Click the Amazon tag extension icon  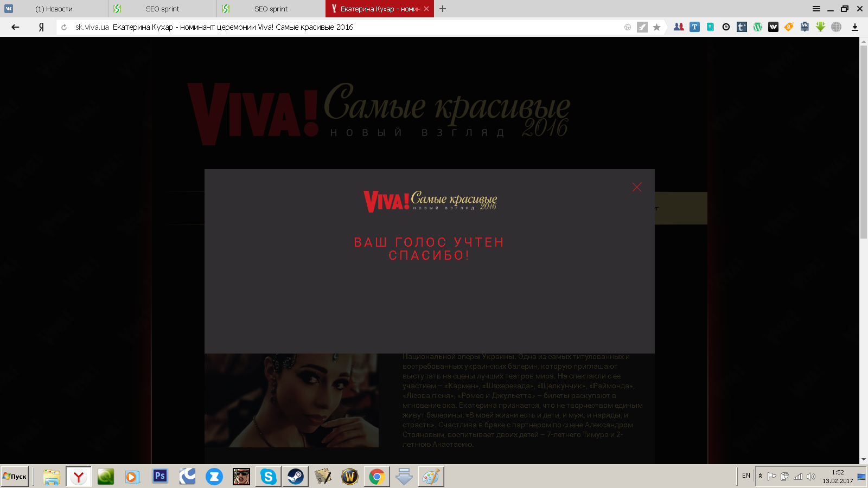pyautogui.click(x=789, y=27)
